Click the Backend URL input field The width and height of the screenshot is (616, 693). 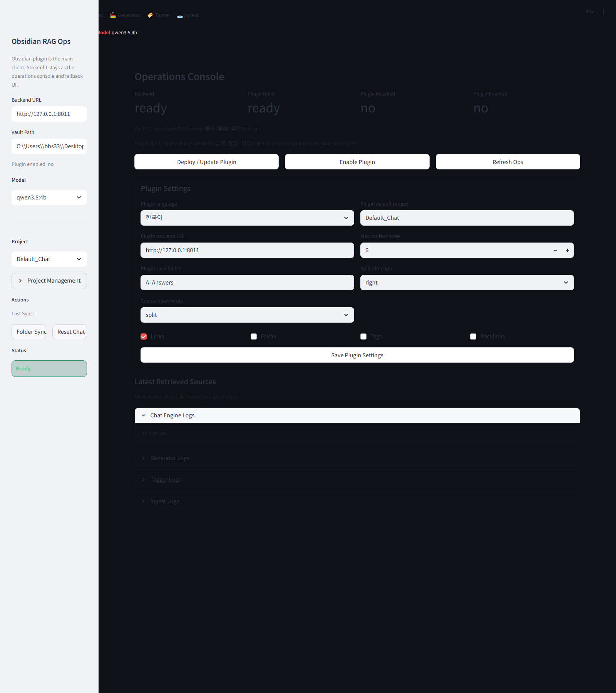49,114
